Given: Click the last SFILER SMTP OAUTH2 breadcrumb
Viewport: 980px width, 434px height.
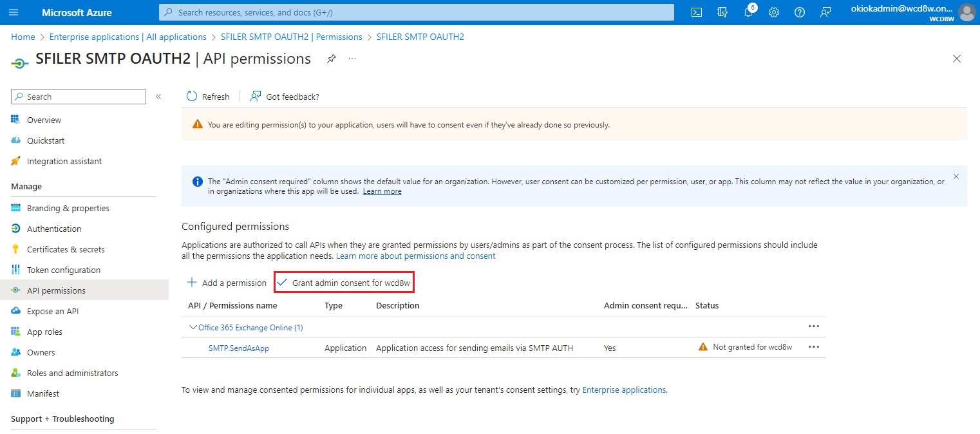Looking at the screenshot, I should tap(420, 37).
